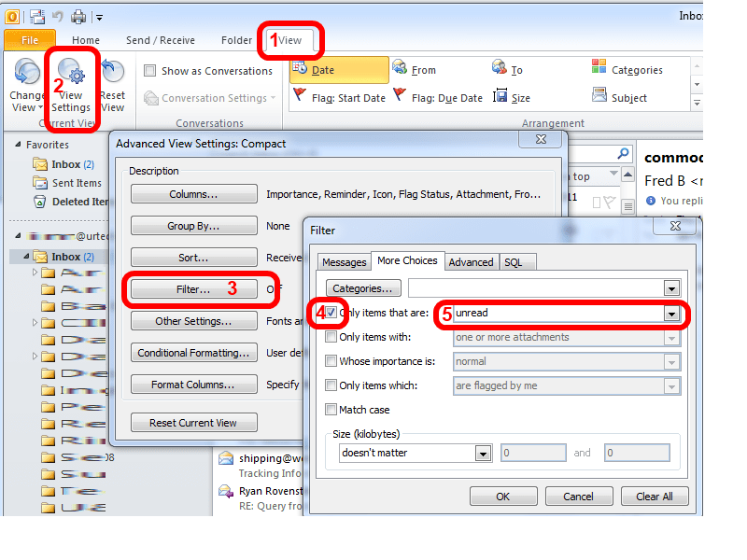Arrange messages by Size
Viewport: 747px width, 560px height.
pyautogui.click(x=520, y=98)
